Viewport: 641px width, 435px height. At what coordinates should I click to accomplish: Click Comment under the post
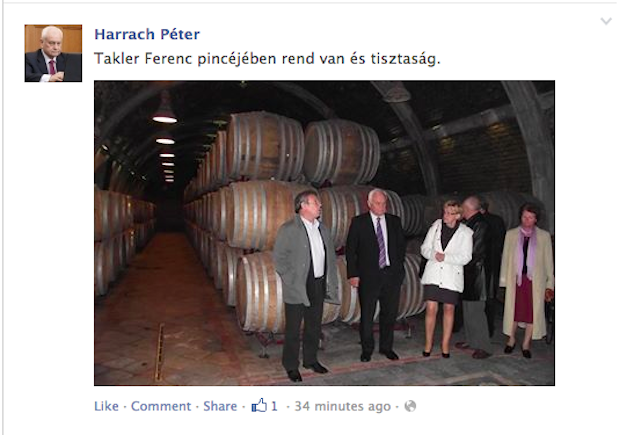(161, 406)
